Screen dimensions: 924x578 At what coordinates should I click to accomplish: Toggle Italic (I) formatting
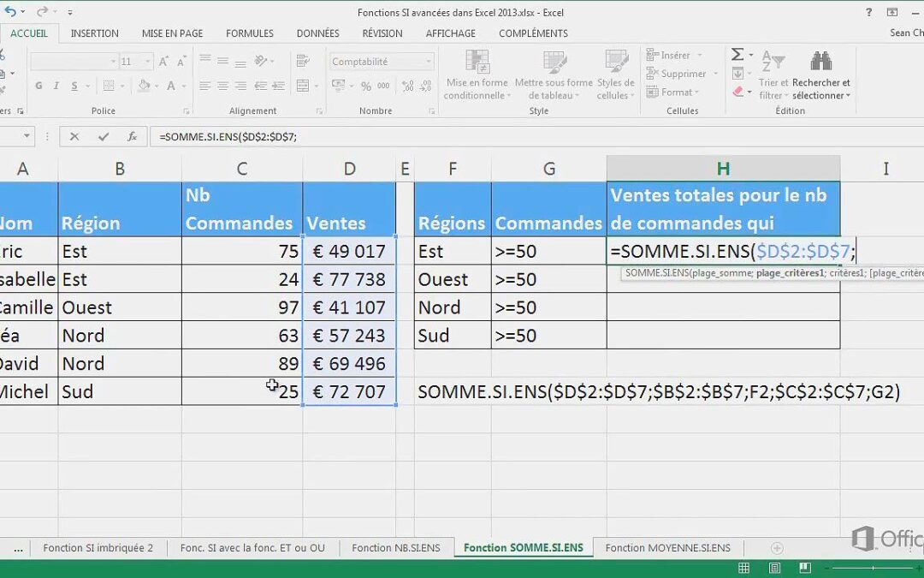coord(56,86)
